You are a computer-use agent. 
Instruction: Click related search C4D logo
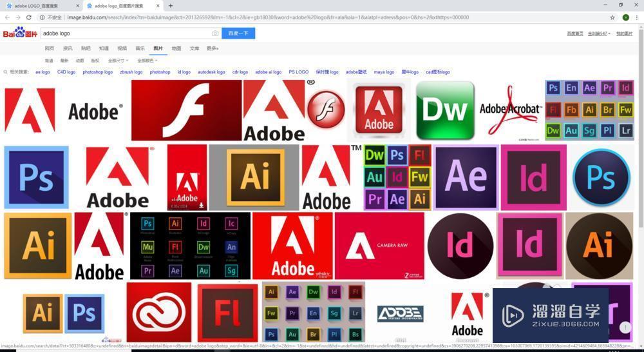pyautogui.click(x=66, y=72)
